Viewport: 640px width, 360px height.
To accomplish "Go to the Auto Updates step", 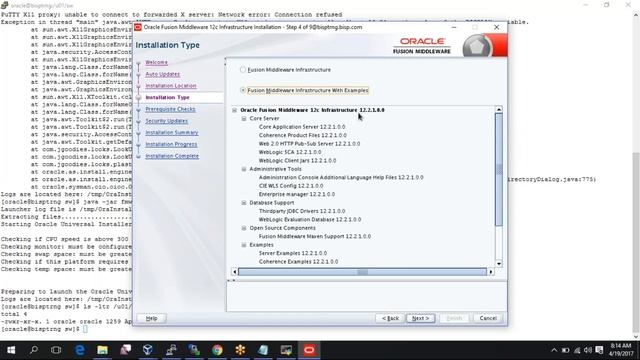I will (162, 74).
